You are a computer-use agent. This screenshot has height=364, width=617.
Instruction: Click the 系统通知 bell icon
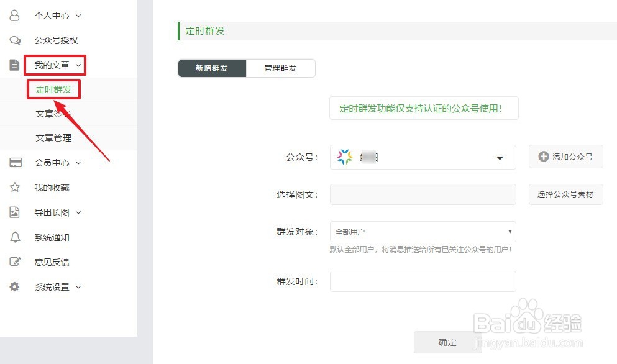tap(15, 237)
